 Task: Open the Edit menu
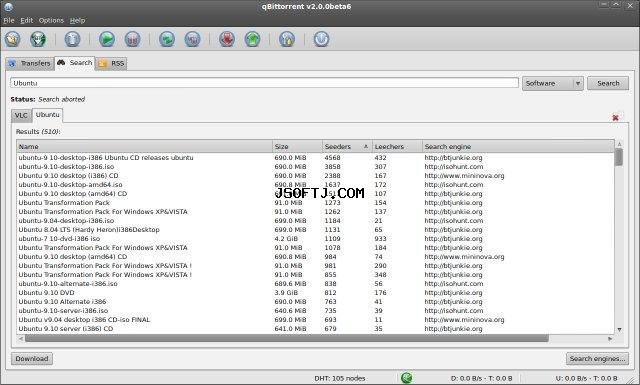27,20
